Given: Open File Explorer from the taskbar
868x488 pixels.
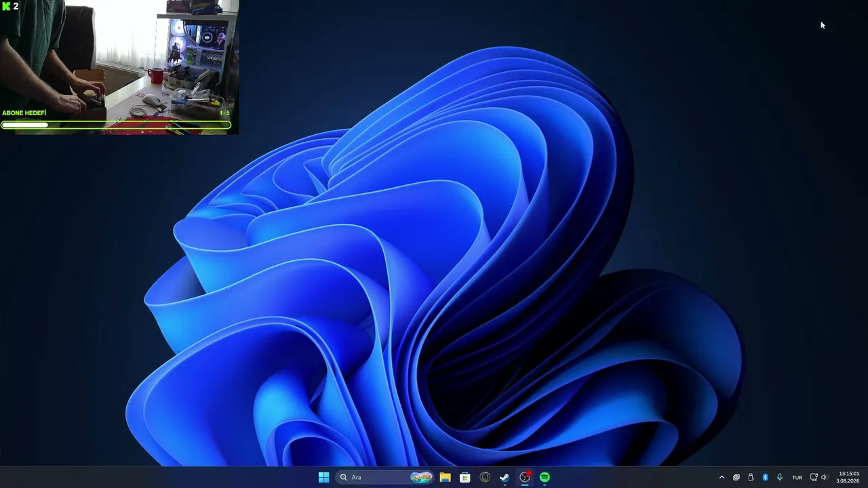Looking at the screenshot, I should 445,477.
